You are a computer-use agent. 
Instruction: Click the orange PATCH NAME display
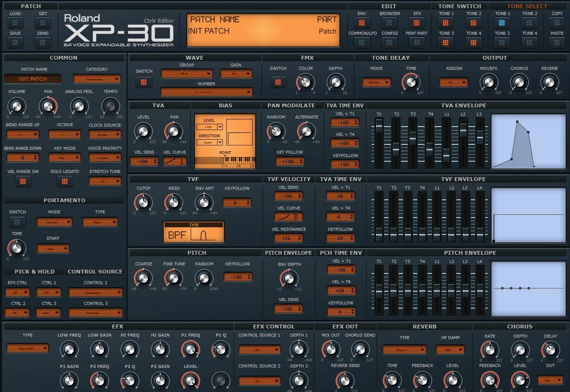click(263, 30)
